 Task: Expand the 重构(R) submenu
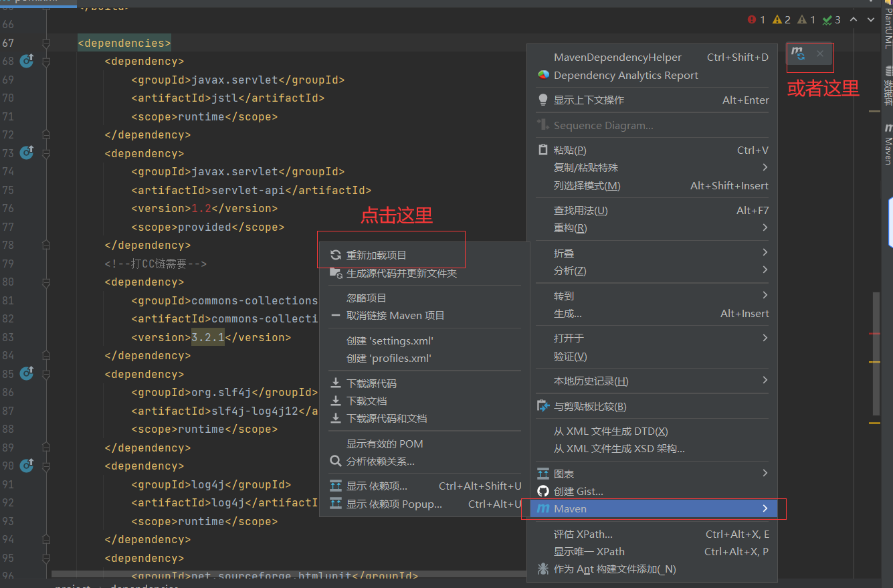652,227
